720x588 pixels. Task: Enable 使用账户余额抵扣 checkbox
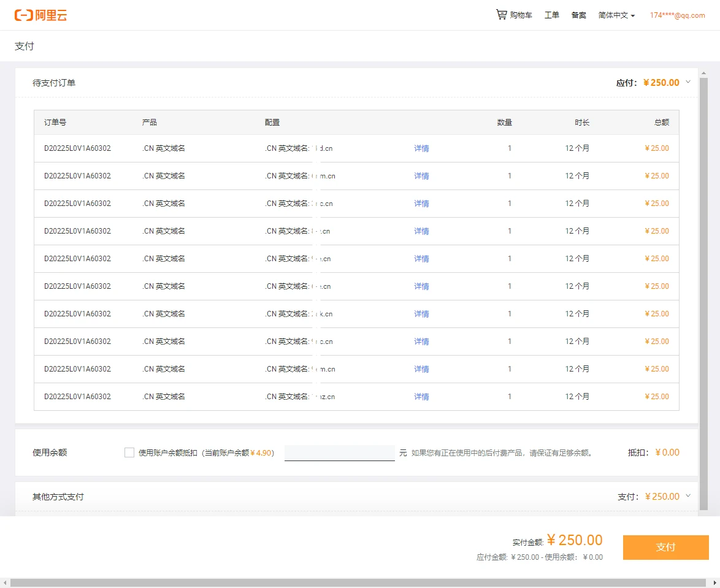[x=129, y=452]
